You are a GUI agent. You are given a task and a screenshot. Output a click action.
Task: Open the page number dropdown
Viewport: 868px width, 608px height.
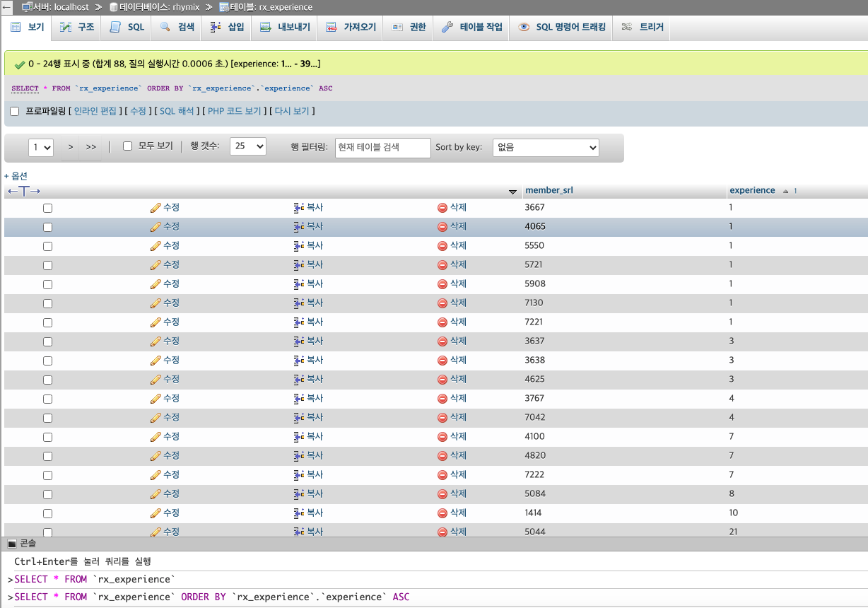[41, 147]
